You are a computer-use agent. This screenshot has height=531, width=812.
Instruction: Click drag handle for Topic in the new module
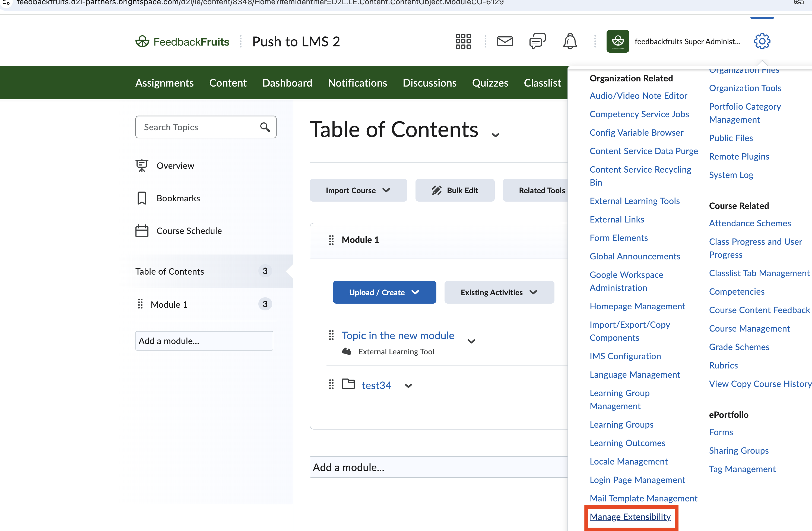click(x=331, y=335)
